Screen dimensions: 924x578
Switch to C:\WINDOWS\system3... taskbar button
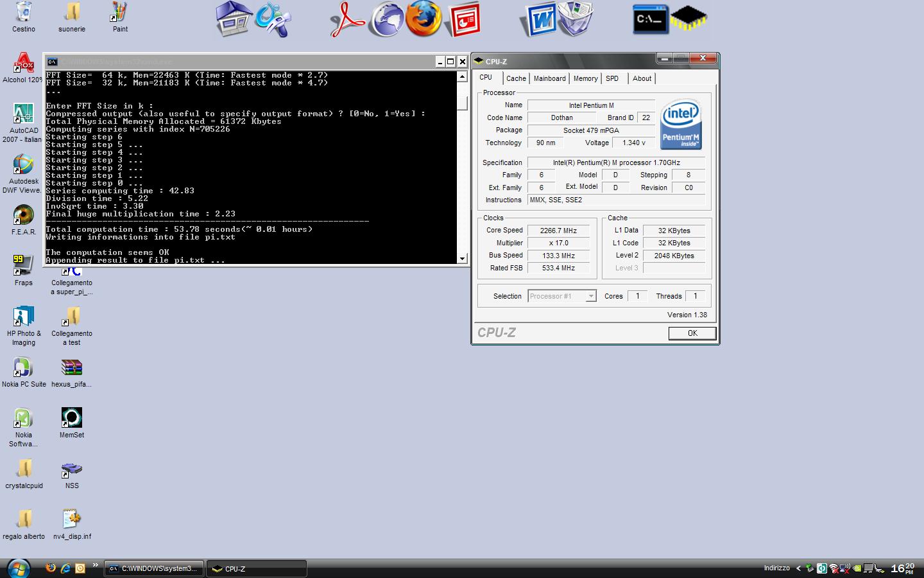click(x=154, y=568)
